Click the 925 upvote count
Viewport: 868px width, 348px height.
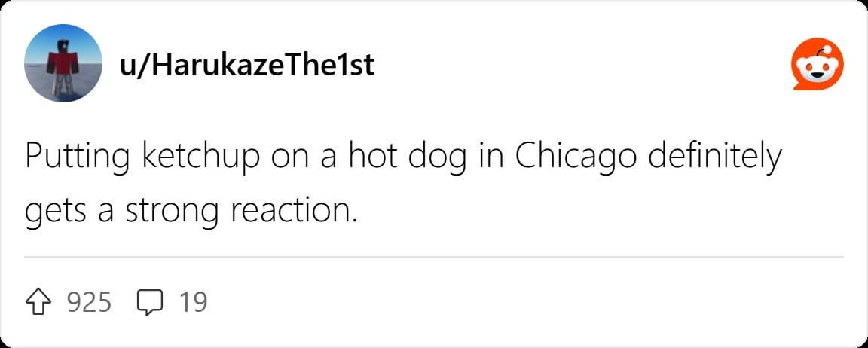click(89, 303)
